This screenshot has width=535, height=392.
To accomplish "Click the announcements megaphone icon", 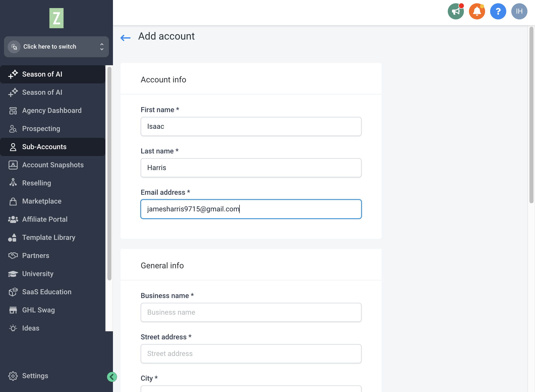I will tap(456, 11).
